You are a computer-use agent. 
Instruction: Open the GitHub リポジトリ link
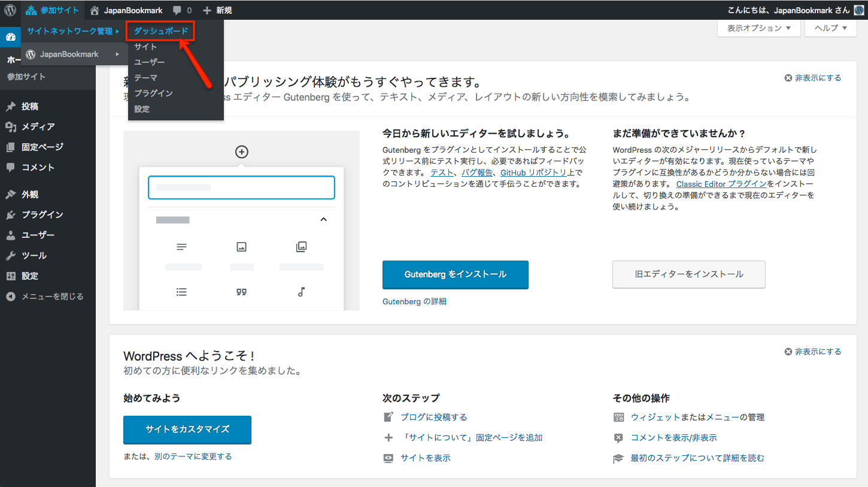click(x=534, y=173)
